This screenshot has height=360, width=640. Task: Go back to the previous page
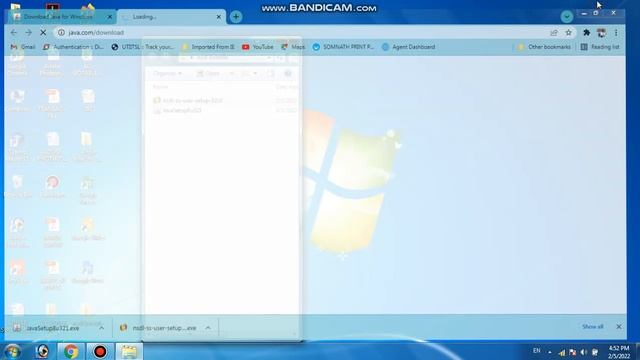tap(13, 32)
